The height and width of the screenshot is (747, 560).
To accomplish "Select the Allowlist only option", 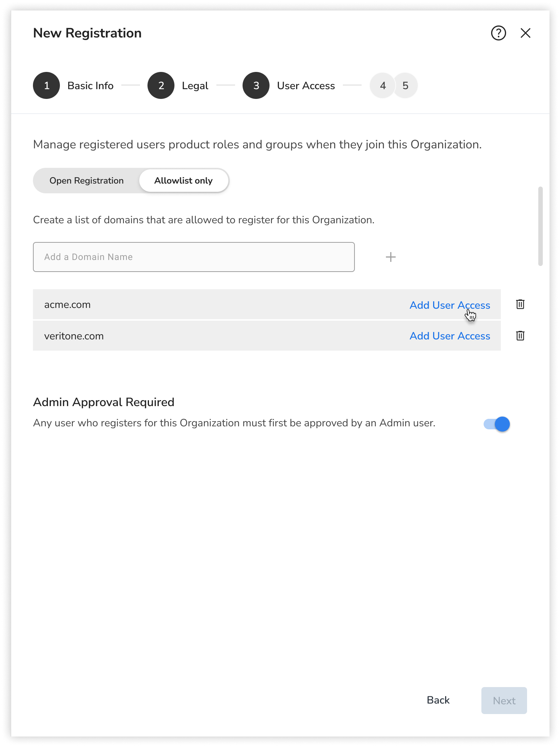I will pos(183,180).
